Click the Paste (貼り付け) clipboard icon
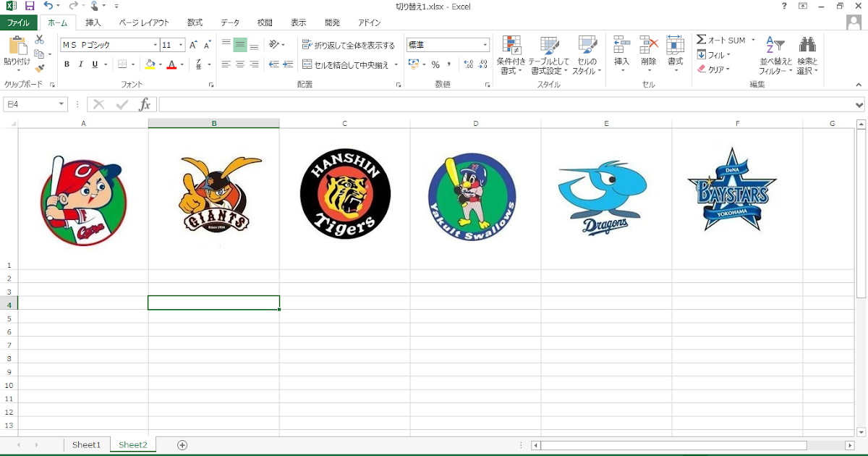Image resolution: width=868 pixels, height=456 pixels. pos(17,46)
